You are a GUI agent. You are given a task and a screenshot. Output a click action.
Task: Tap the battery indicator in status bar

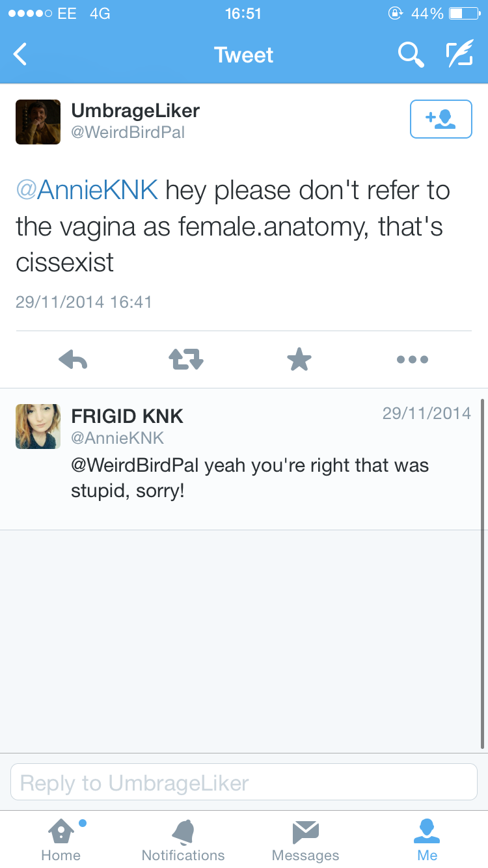(x=464, y=14)
